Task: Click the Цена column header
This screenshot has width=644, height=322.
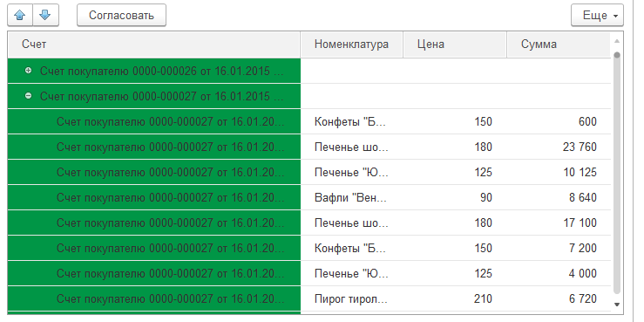Action: [x=455, y=45]
